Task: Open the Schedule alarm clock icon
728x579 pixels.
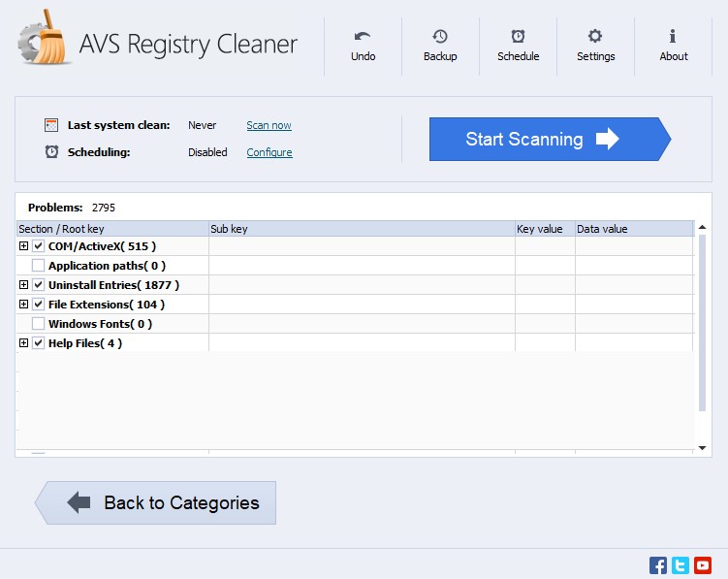Action: pyautogui.click(x=518, y=36)
